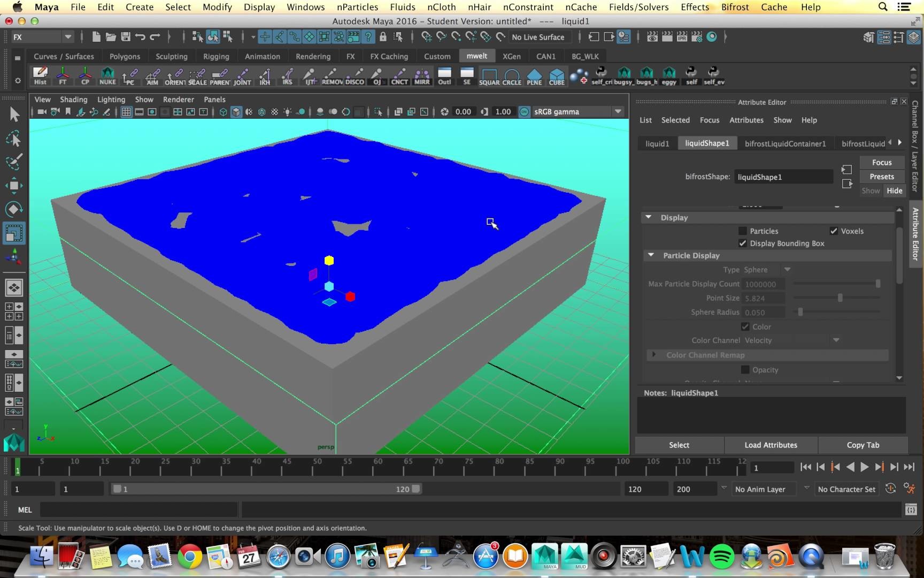Switch to the bifrostLiquidContainer1 tab

click(x=785, y=143)
